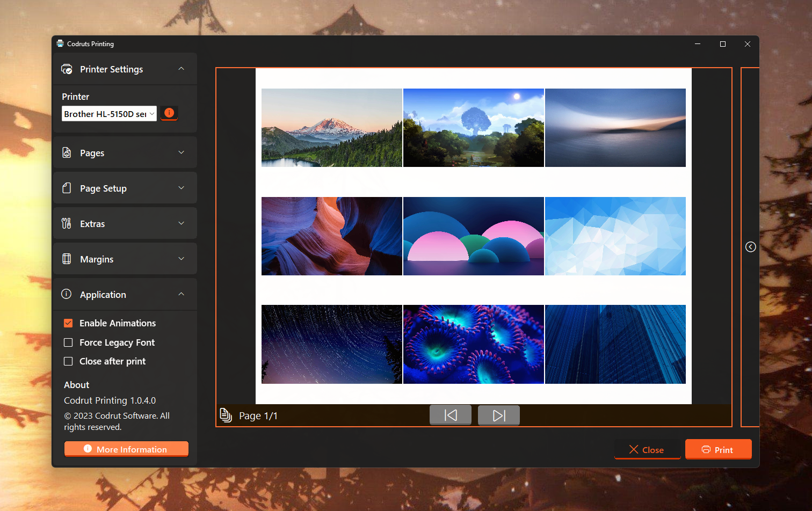Open the Brother HL-5150D printer dropdown
Viewport: 812px width, 511px height.
pyautogui.click(x=109, y=114)
